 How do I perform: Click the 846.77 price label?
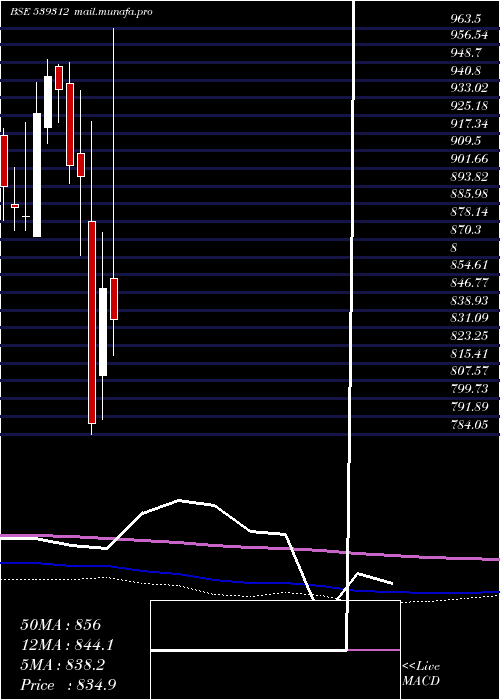tap(469, 283)
